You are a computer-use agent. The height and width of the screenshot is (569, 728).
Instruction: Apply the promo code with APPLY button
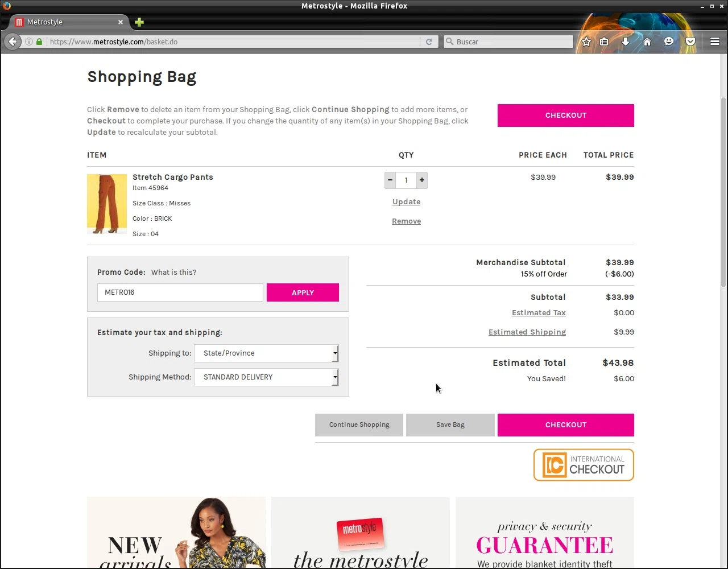click(303, 292)
